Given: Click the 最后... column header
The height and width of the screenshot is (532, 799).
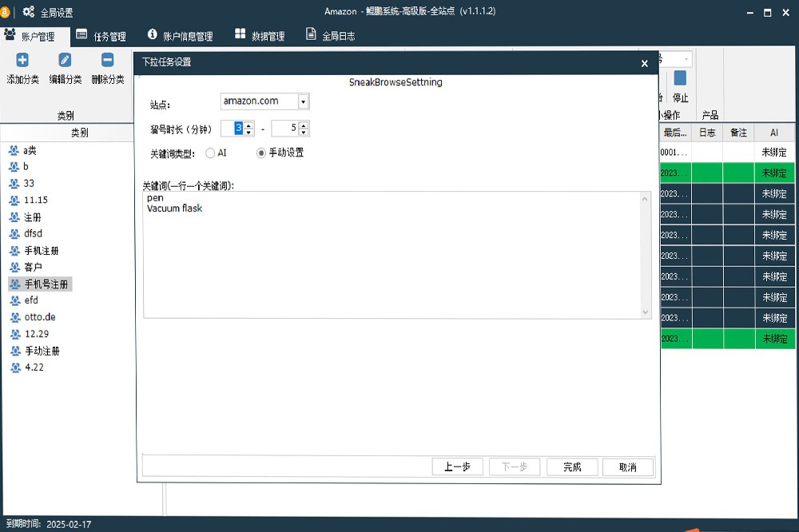Looking at the screenshot, I should pos(675,133).
